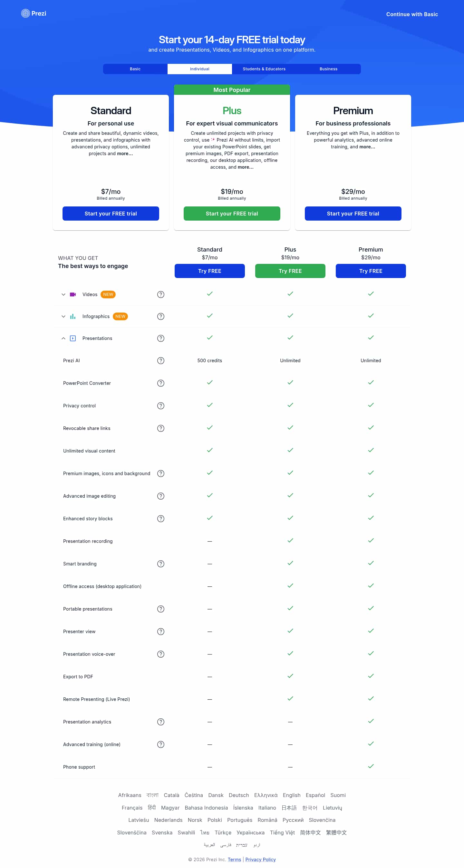Click the purple Videos camera icon
The image size is (464, 868).
[73, 294]
